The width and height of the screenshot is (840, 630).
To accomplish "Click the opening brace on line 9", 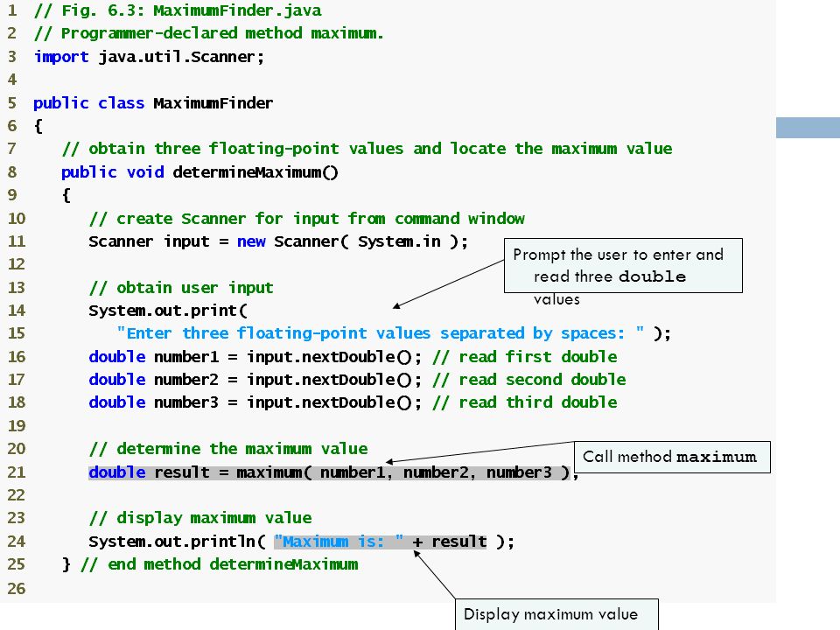I will [66, 195].
